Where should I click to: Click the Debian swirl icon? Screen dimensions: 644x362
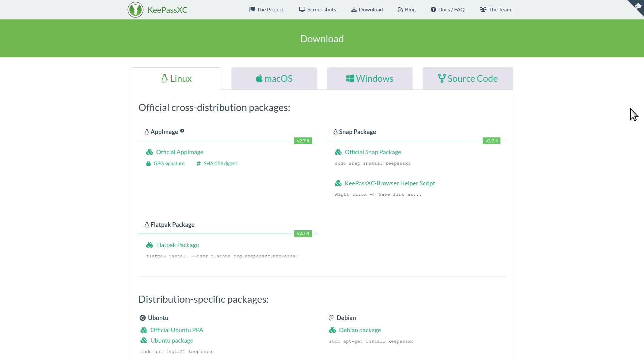pyautogui.click(x=331, y=318)
